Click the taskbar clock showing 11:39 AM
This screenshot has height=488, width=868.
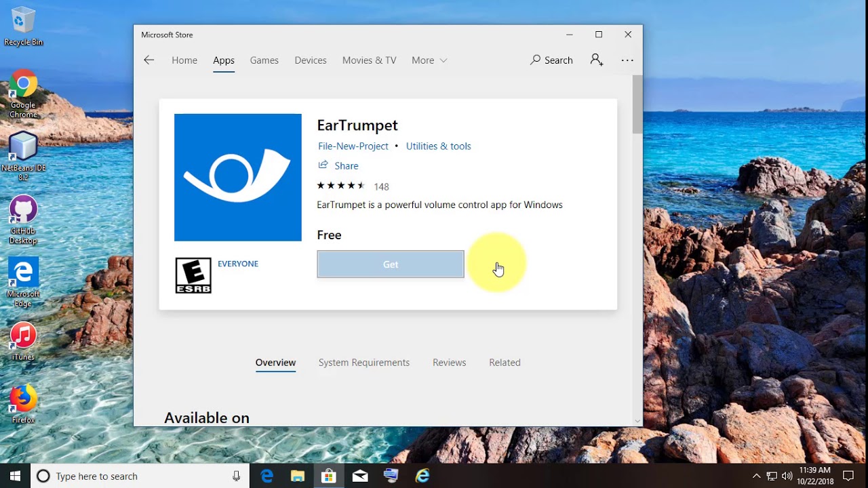coord(815,476)
